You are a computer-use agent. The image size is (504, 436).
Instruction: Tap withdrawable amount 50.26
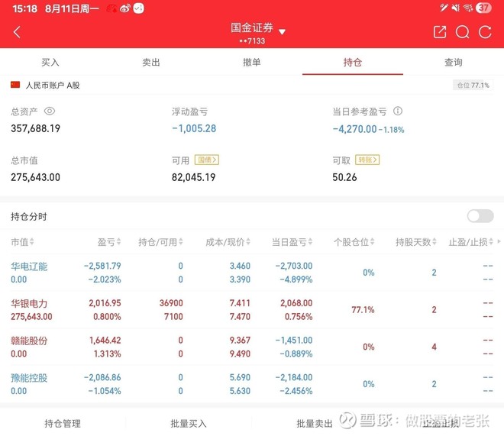[x=344, y=177]
